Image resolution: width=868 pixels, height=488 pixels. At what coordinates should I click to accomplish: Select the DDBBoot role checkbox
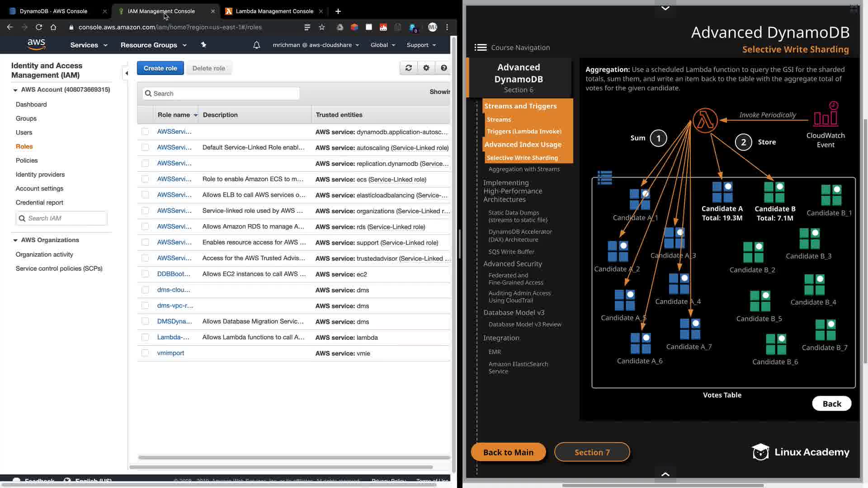(145, 274)
